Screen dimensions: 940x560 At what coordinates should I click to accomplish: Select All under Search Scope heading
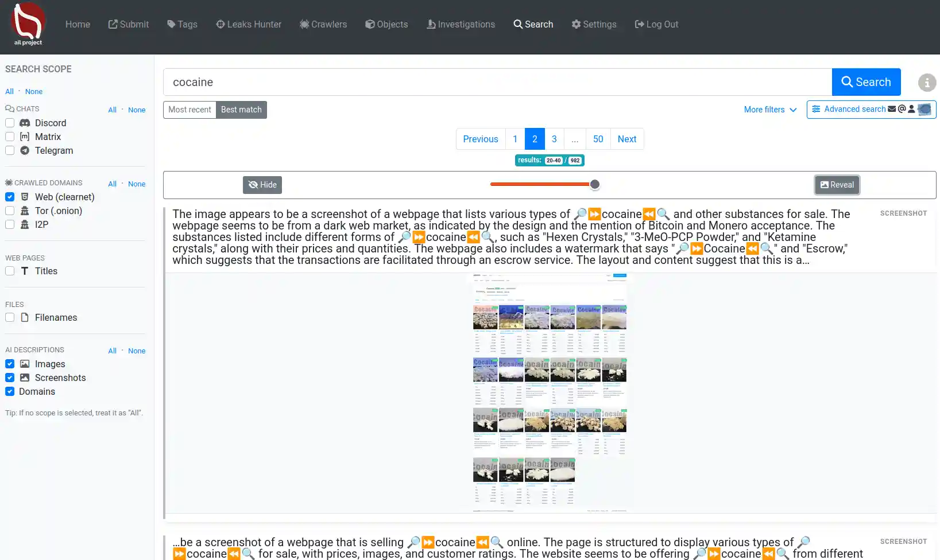tap(10, 91)
